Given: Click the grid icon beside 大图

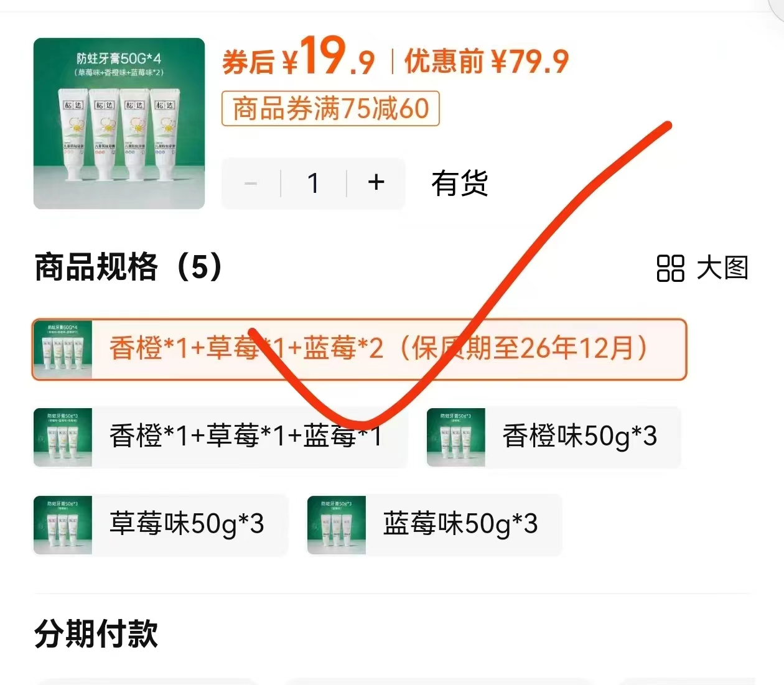Looking at the screenshot, I should point(670,268).
